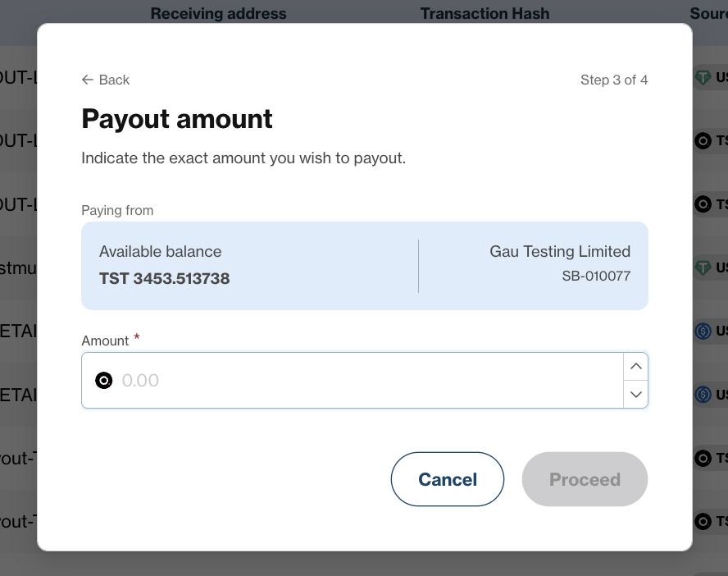Click the Receiving address column header
The height and width of the screenshot is (576, 728).
click(218, 13)
